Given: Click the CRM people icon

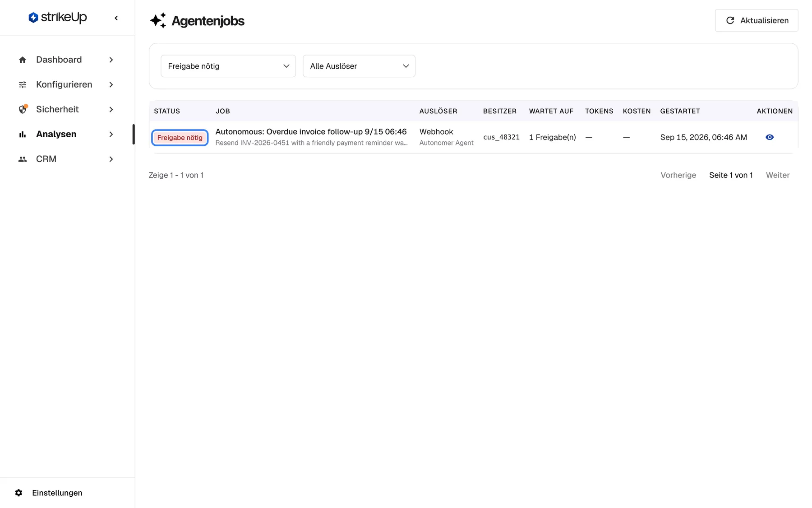Looking at the screenshot, I should (x=23, y=159).
